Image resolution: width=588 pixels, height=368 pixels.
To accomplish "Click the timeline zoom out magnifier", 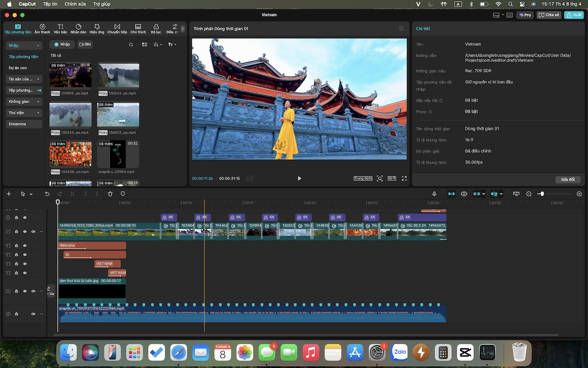I will 529,194.
